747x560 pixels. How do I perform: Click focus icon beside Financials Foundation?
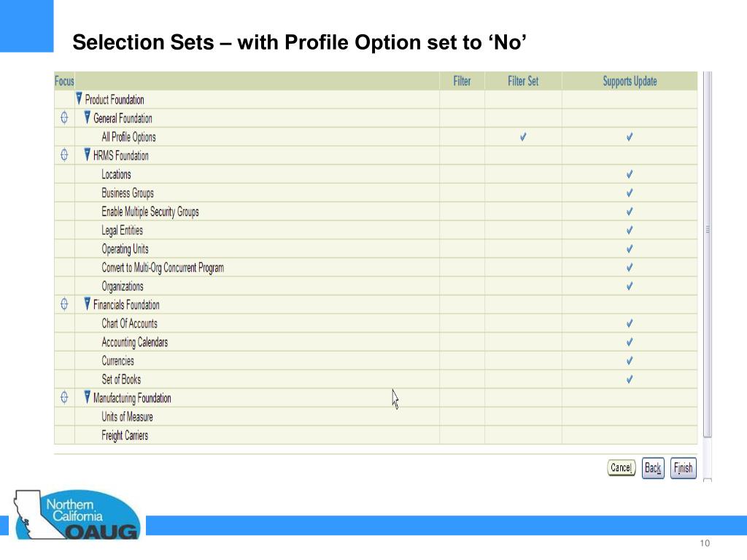pyautogui.click(x=64, y=304)
